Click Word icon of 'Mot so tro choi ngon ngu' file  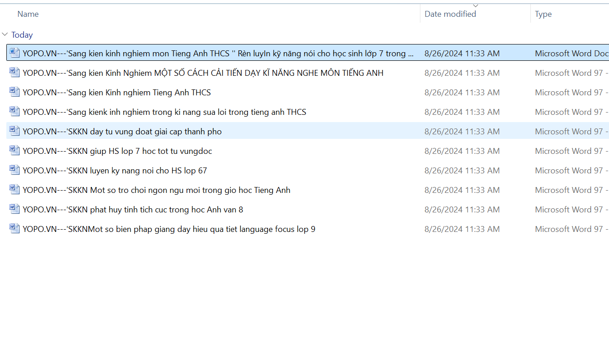15,189
